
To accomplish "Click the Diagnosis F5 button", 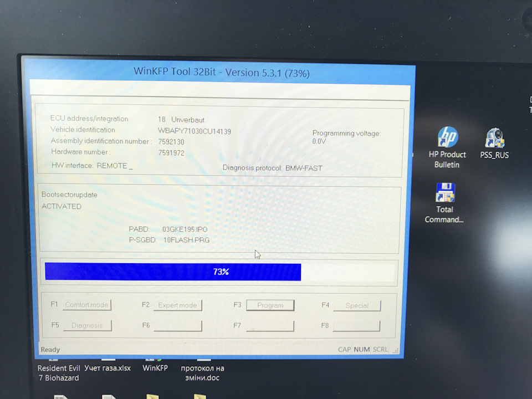I will point(87,325).
